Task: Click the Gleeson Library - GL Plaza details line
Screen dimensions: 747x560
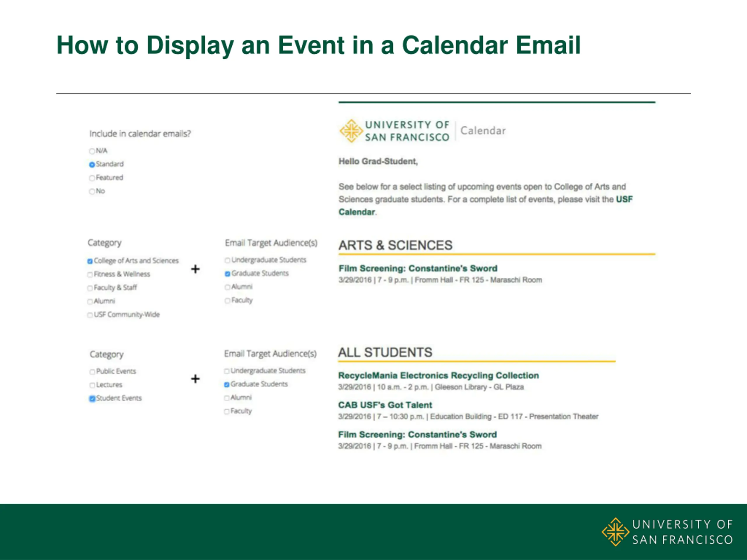Action: [431, 387]
